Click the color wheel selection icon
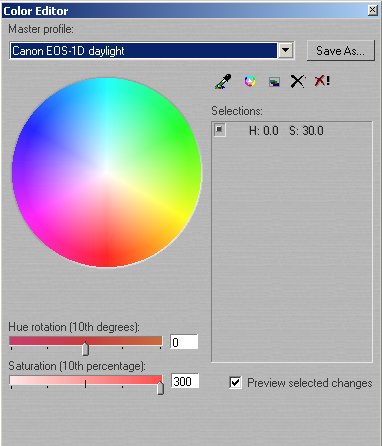The height and width of the screenshot is (446, 382). click(250, 81)
